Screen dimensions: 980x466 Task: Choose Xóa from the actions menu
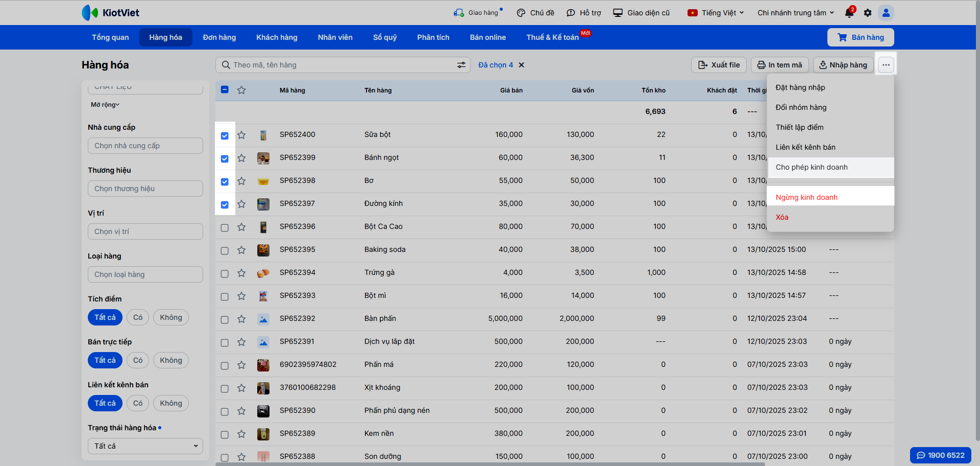point(830,217)
